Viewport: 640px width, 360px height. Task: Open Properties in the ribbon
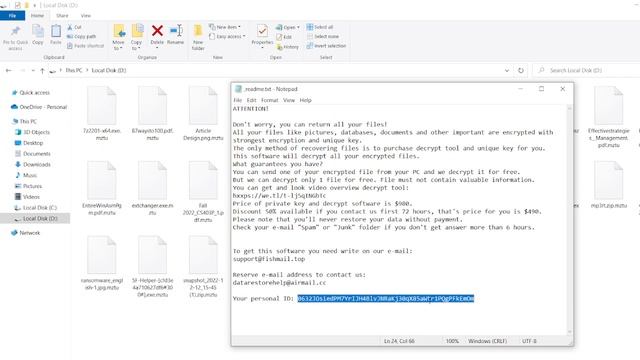262,36
